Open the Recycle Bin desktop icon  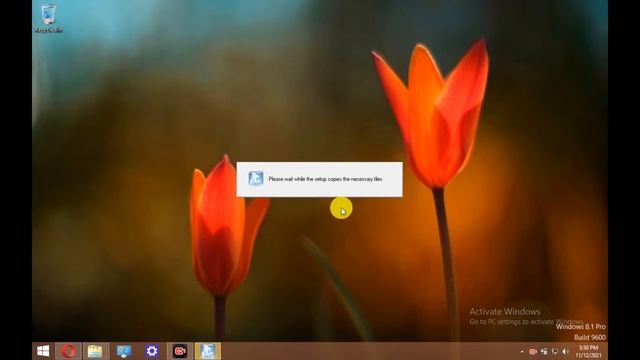tap(49, 18)
